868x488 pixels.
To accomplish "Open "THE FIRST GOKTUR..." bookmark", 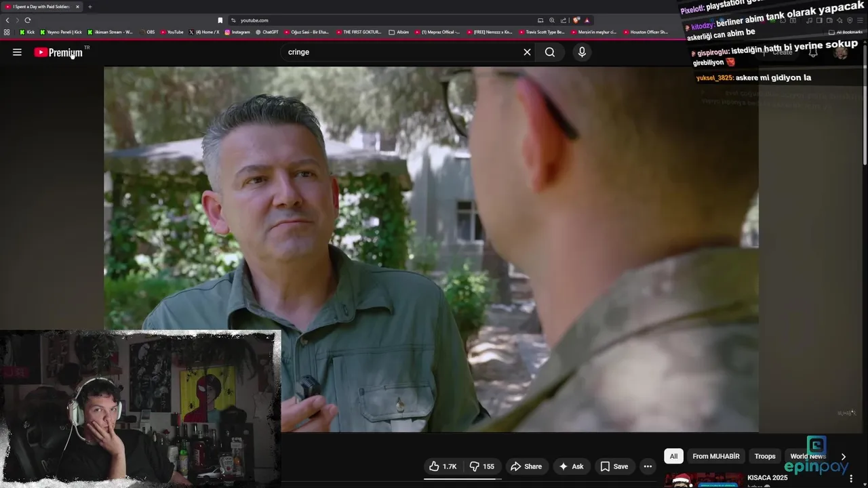I will point(358,32).
